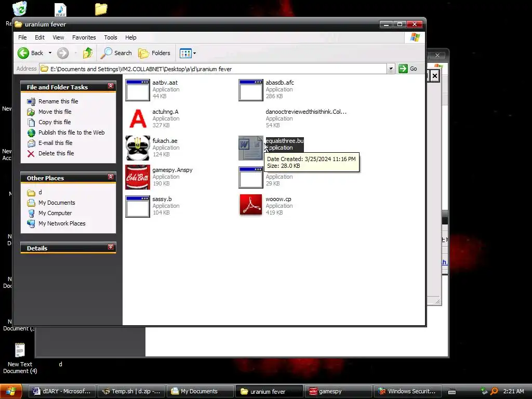The height and width of the screenshot is (399, 532).
Task: Switch to dIARY Microsoft Word taskbar button
Action: tap(62, 391)
